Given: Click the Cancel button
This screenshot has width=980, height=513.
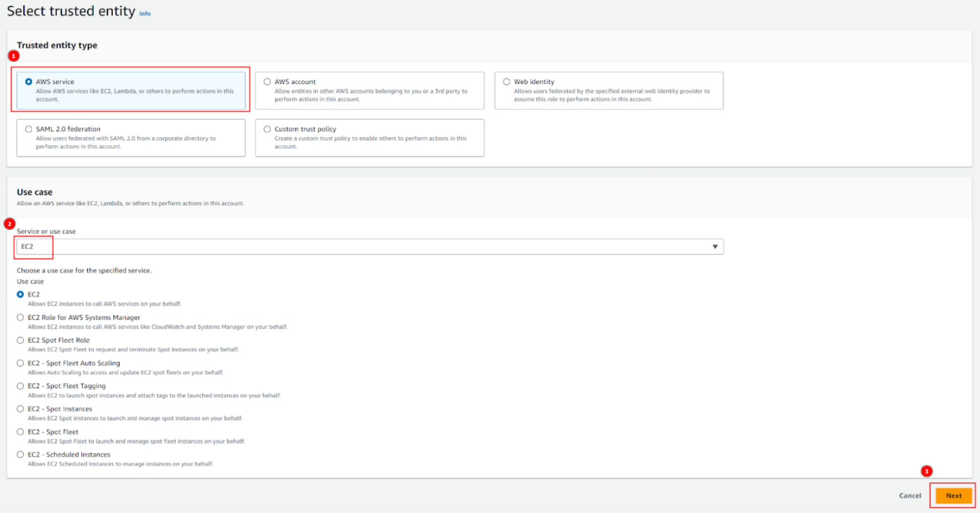Looking at the screenshot, I should click(x=910, y=495).
